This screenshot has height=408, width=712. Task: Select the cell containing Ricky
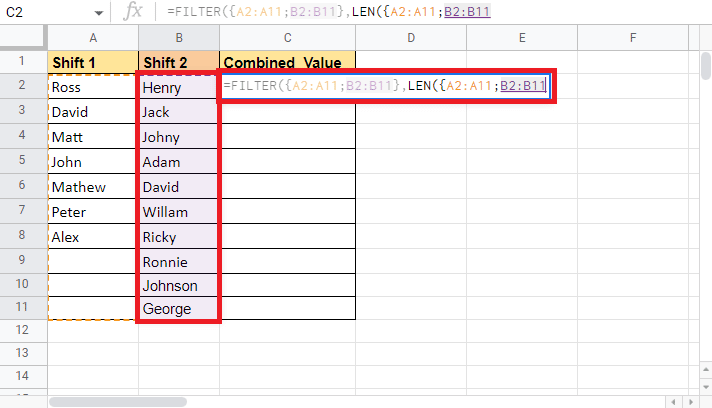[x=179, y=236]
